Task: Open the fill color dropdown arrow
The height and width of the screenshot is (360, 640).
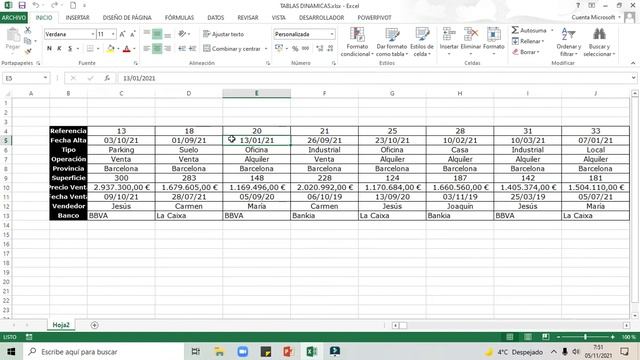Action: pyautogui.click(x=118, y=49)
